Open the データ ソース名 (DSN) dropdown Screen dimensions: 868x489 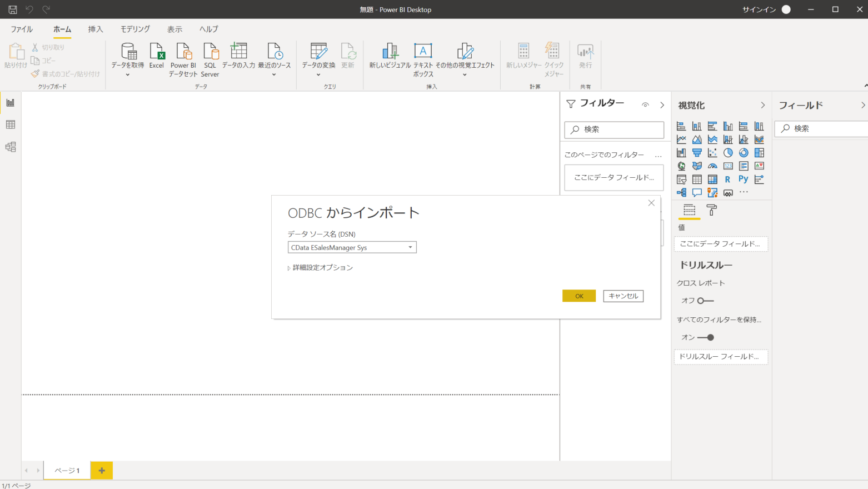tap(410, 247)
